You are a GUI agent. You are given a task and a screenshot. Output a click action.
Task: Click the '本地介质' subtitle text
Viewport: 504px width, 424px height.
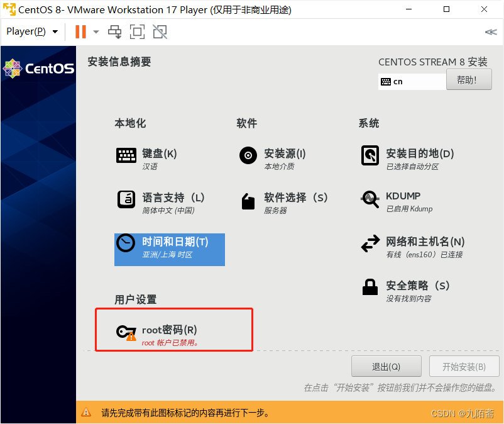click(x=279, y=166)
